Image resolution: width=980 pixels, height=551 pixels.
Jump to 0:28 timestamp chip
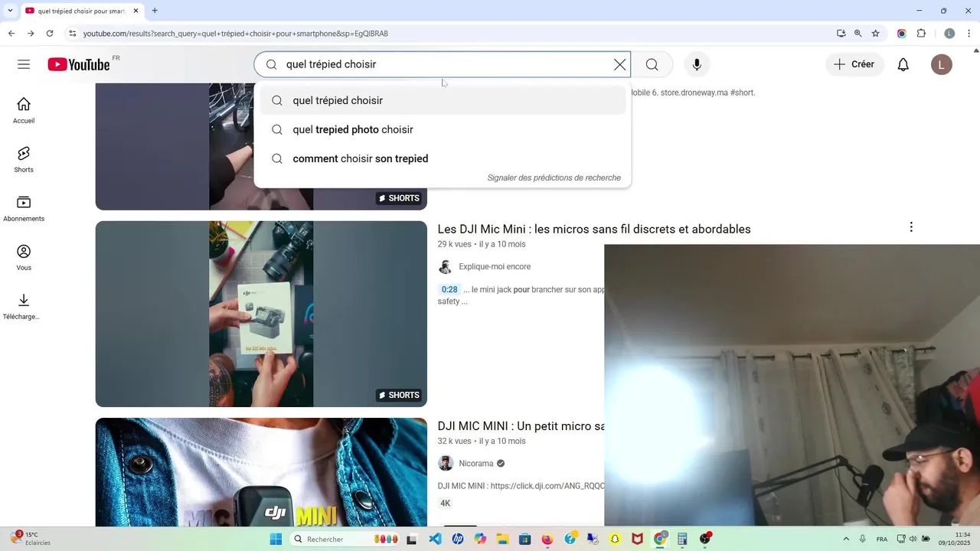[449, 289]
